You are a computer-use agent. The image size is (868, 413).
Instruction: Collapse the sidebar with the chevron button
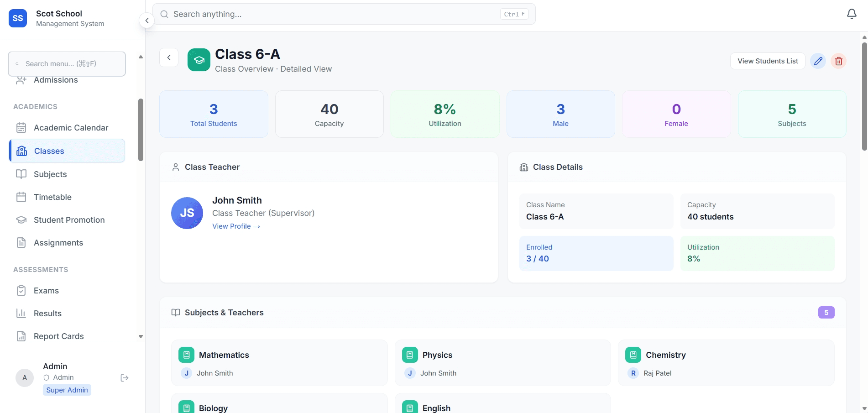[x=146, y=21]
